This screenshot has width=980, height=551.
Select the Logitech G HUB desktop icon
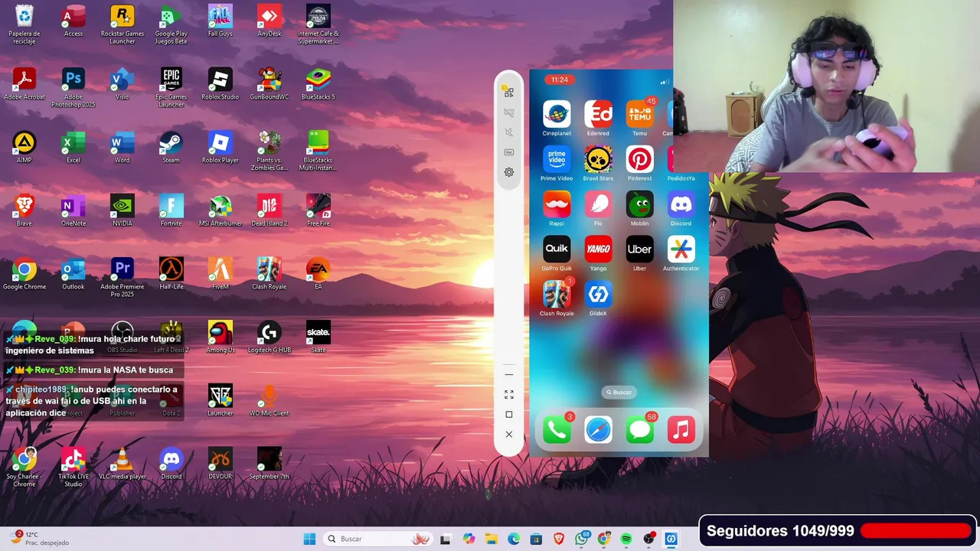point(269,337)
